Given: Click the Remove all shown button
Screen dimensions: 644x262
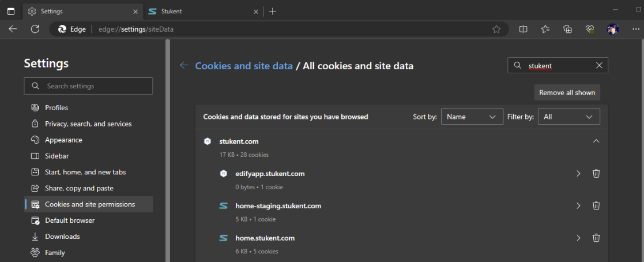Looking at the screenshot, I should point(567,92).
